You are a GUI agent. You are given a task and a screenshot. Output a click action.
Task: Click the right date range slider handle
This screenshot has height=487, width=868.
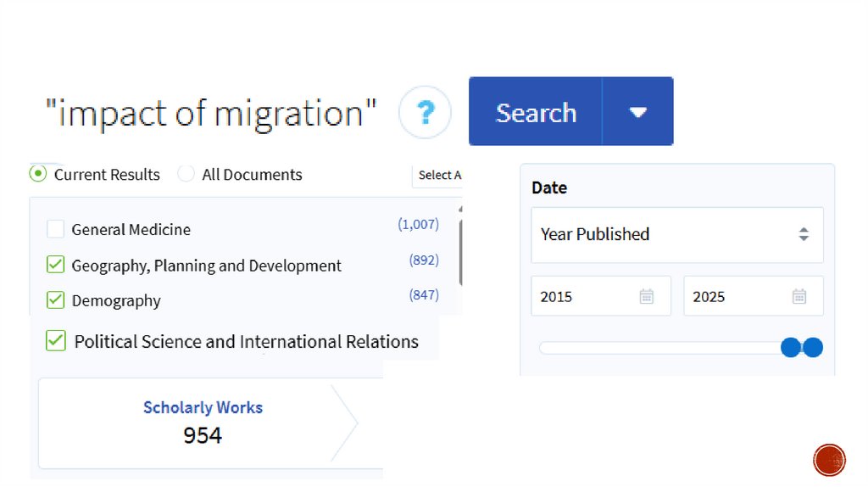tap(813, 347)
